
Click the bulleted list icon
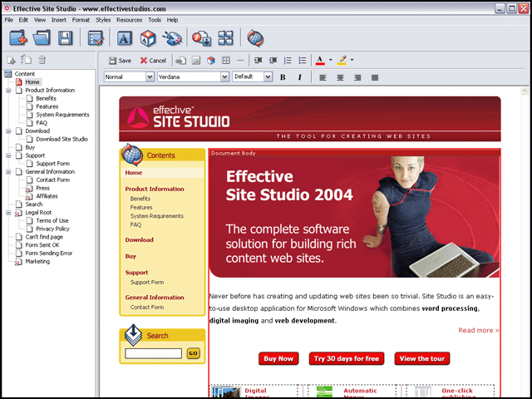pos(303,61)
